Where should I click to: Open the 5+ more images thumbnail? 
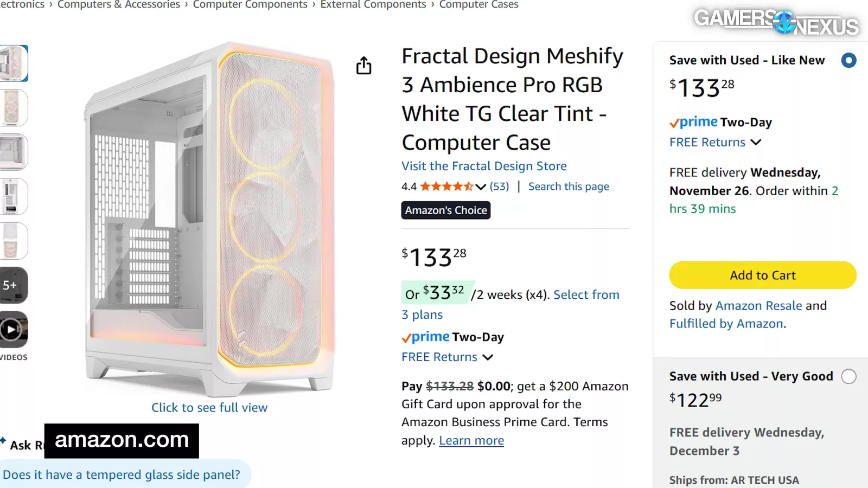click(12, 285)
